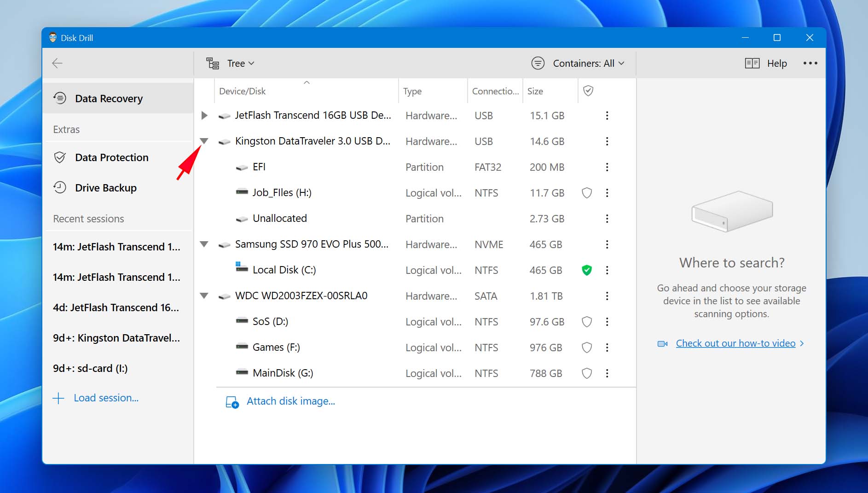The height and width of the screenshot is (493, 868).
Task: Open the Tree view dropdown
Action: coord(241,63)
